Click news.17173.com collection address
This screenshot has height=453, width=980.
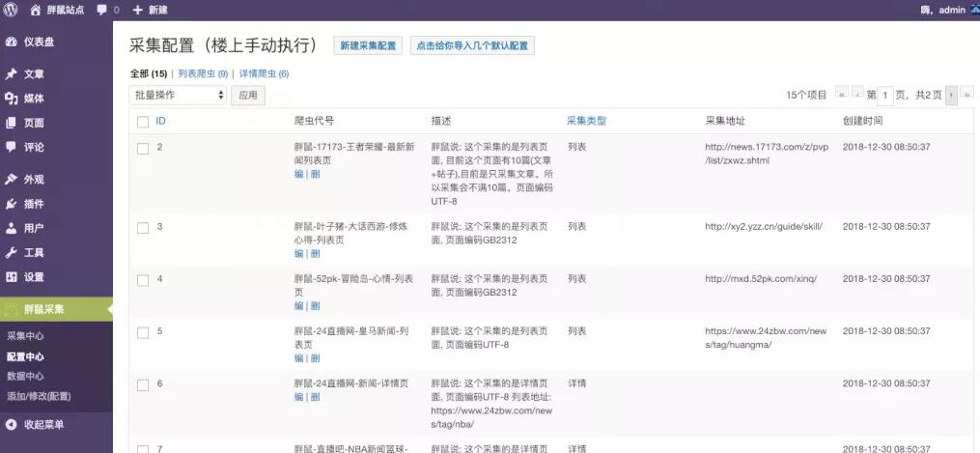tap(767, 154)
